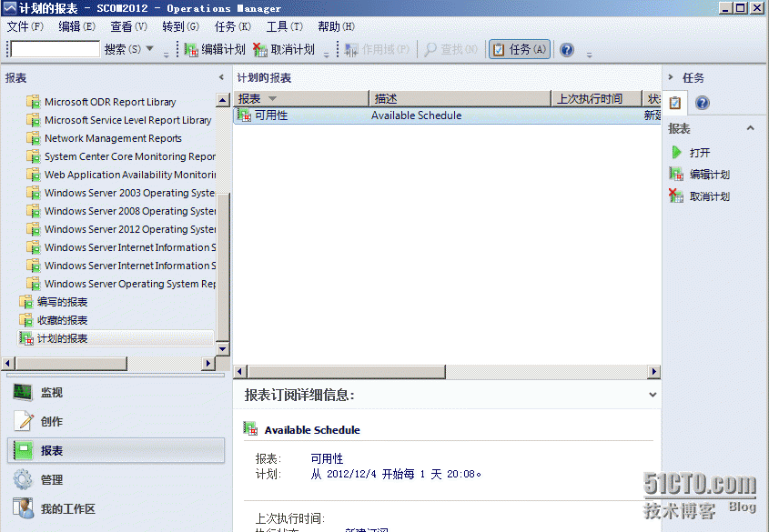Open the 搜索(S) dropdown arrow
769x532 pixels.
150,48
